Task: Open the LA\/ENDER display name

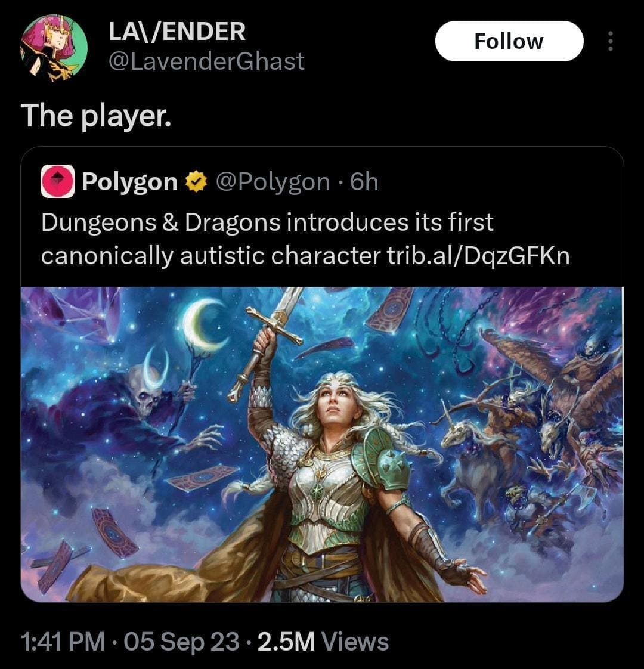Action: pos(177,31)
